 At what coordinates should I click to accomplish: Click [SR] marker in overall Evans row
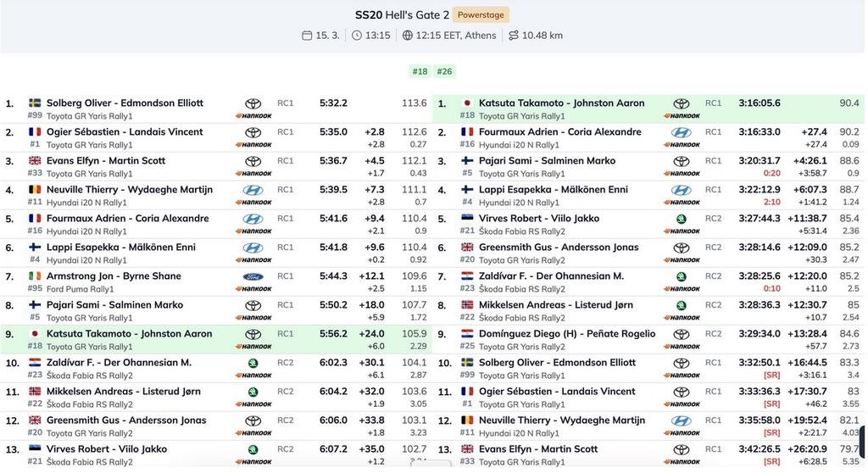point(771,461)
